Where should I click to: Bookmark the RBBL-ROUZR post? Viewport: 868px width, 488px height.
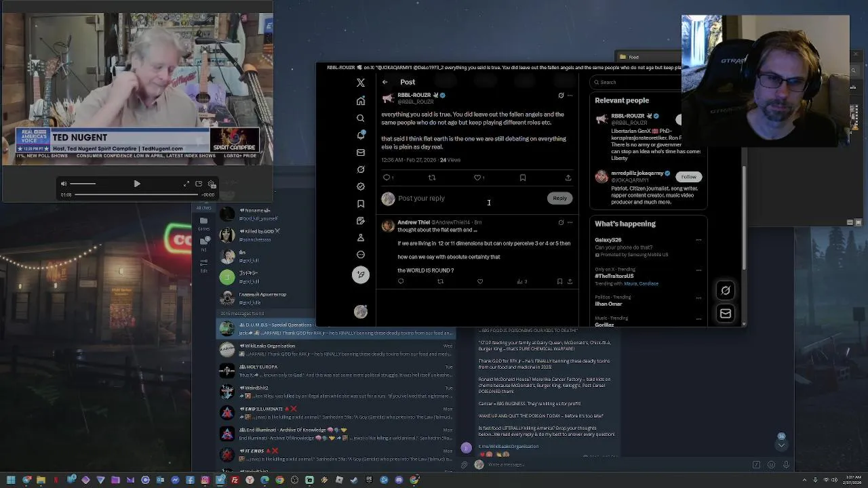523,178
